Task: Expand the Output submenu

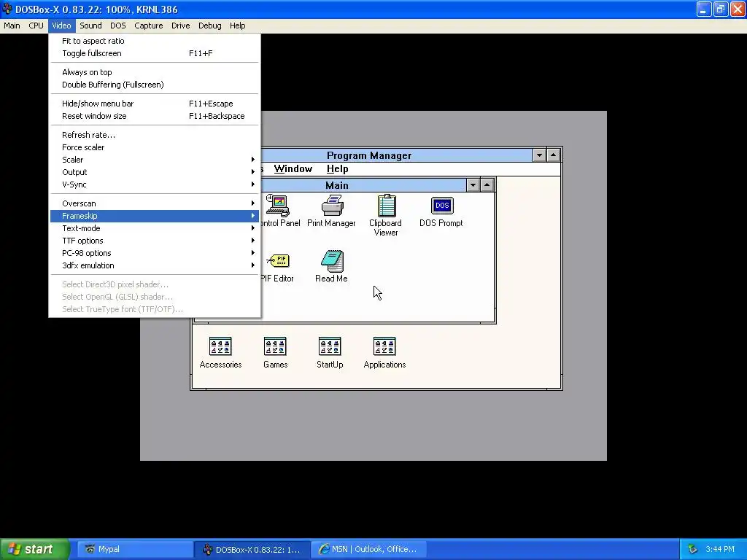Action: tap(155, 172)
